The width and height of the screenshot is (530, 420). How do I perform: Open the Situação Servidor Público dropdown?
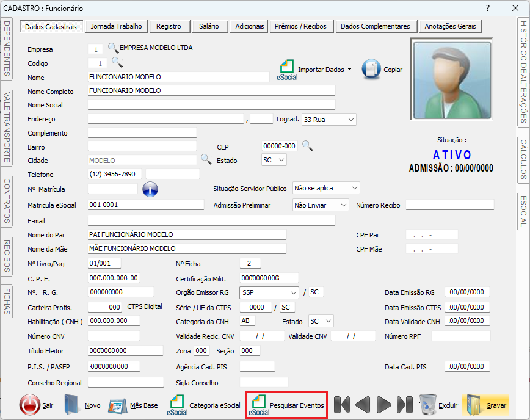pyautogui.click(x=355, y=188)
